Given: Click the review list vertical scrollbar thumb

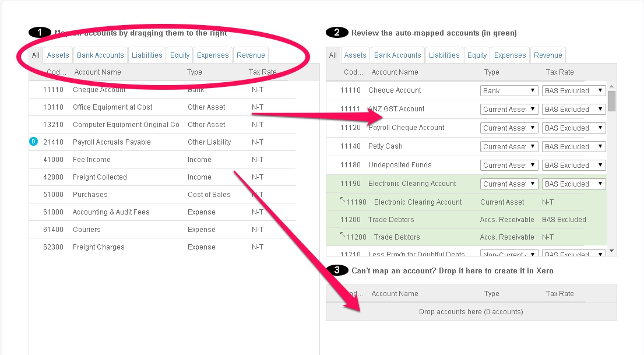Looking at the screenshot, I should [611, 100].
